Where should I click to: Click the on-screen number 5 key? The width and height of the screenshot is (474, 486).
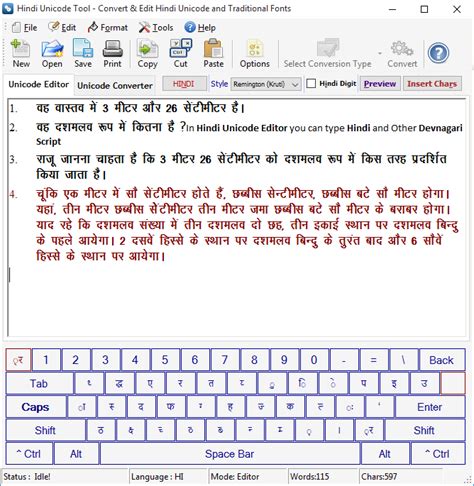coord(165,360)
